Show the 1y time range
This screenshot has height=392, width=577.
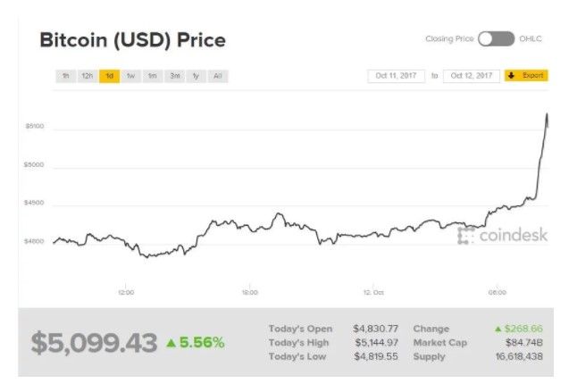coord(196,76)
